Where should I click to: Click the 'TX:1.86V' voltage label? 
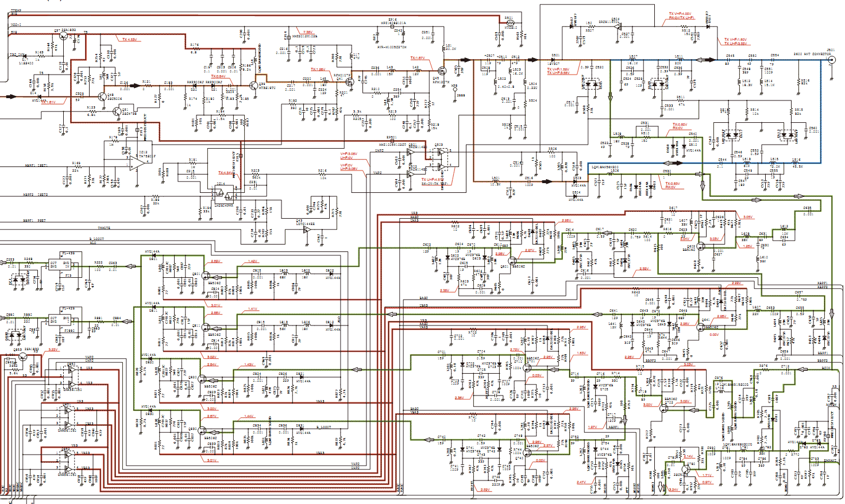click(318, 69)
